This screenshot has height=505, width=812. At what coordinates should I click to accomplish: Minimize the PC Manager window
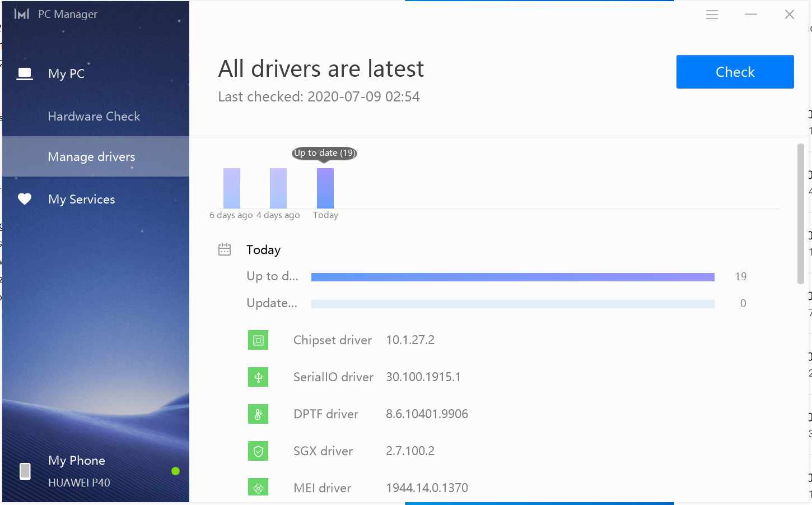751,15
